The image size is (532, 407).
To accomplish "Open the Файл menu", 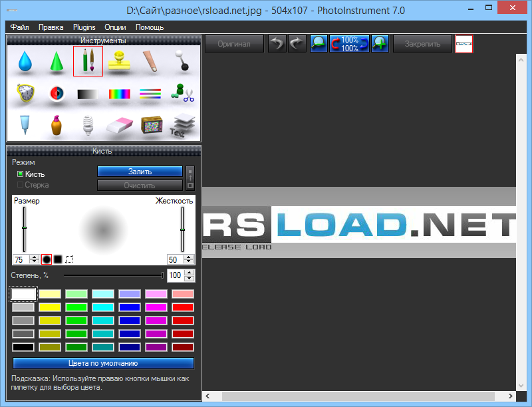I will coord(19,27).
